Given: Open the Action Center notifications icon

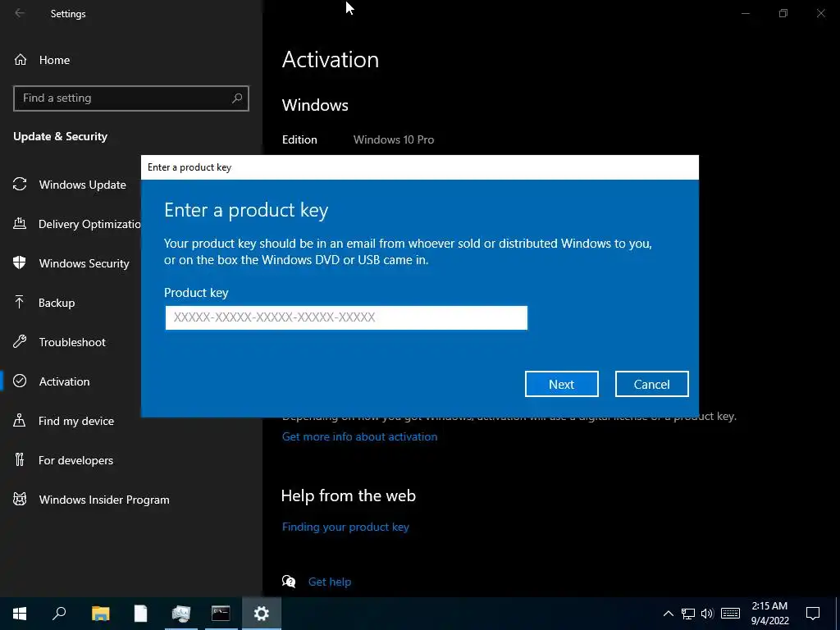Looking at the screenshot, I should (x=813, y=614).
